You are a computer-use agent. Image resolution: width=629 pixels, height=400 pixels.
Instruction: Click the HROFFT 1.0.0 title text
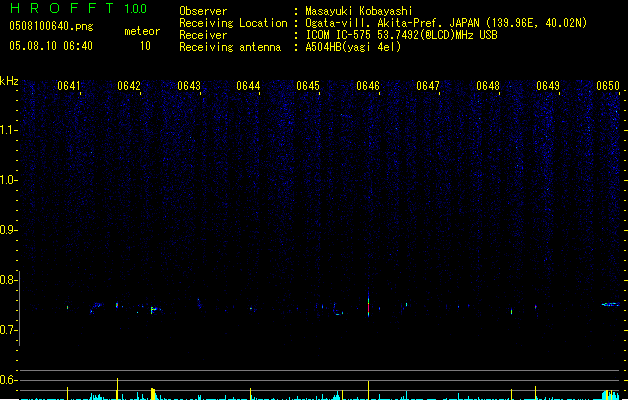pyautogui.click(x=78, y=8)
